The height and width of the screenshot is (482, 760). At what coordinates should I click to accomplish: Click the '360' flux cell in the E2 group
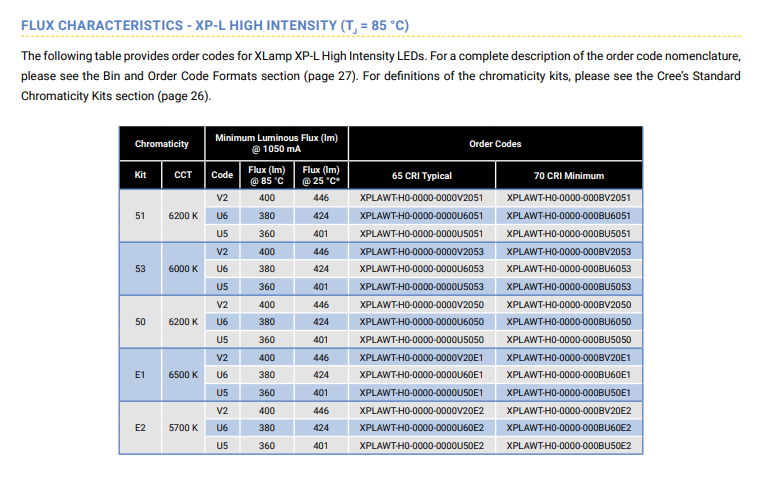pyautogui.click(x=267, y=445)
